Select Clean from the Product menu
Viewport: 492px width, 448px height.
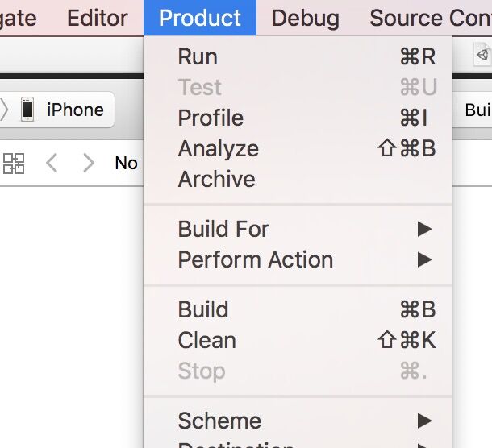click(206, 341)
